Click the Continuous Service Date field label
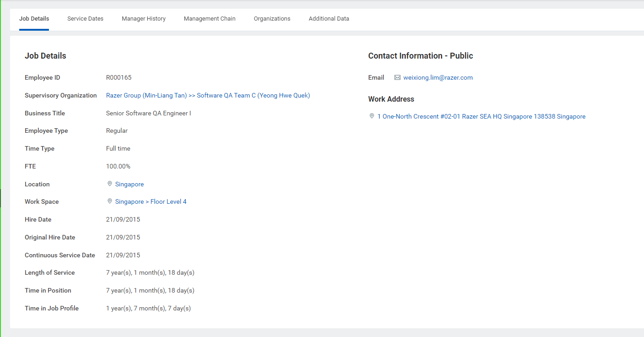Screen dimensions: 644x337 pos(60,255)
